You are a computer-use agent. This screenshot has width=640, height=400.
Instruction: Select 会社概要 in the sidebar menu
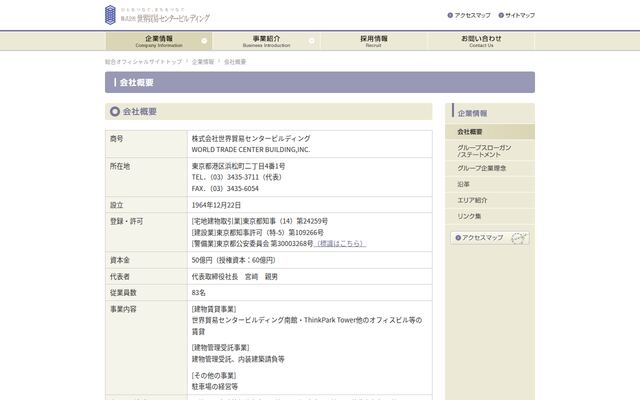490,132
